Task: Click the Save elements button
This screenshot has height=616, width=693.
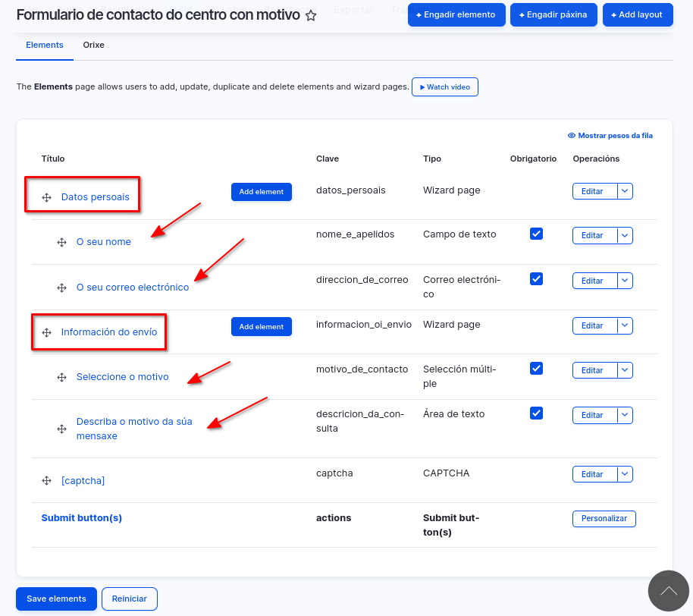Action: click(56, 599)
